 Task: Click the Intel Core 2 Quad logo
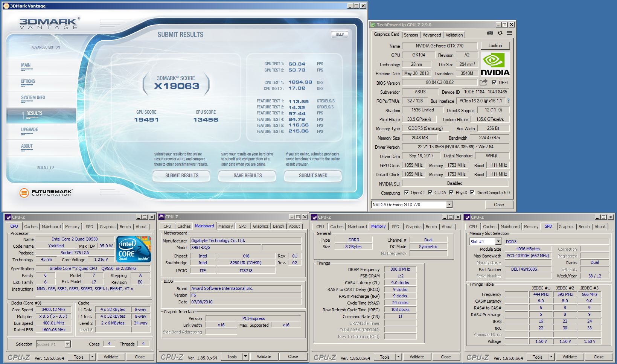point(134,249)
